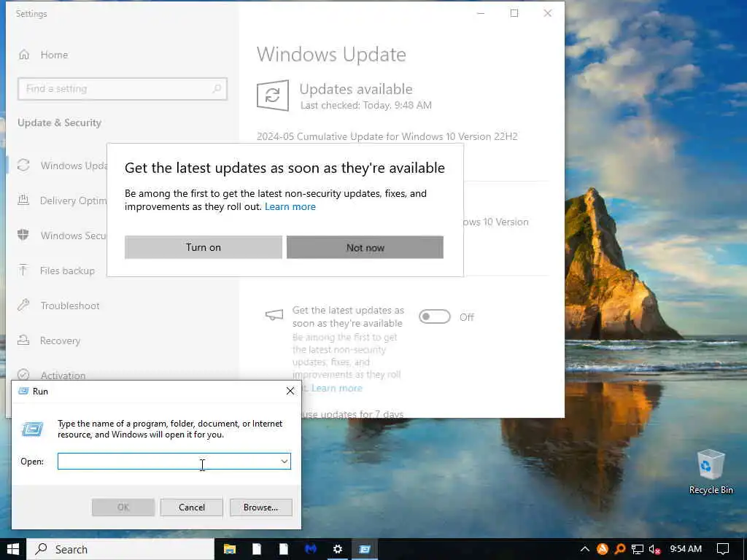The width and height of the screenshot is (747, 560).
Task: Click the Updates available heading
Action: 356,89
